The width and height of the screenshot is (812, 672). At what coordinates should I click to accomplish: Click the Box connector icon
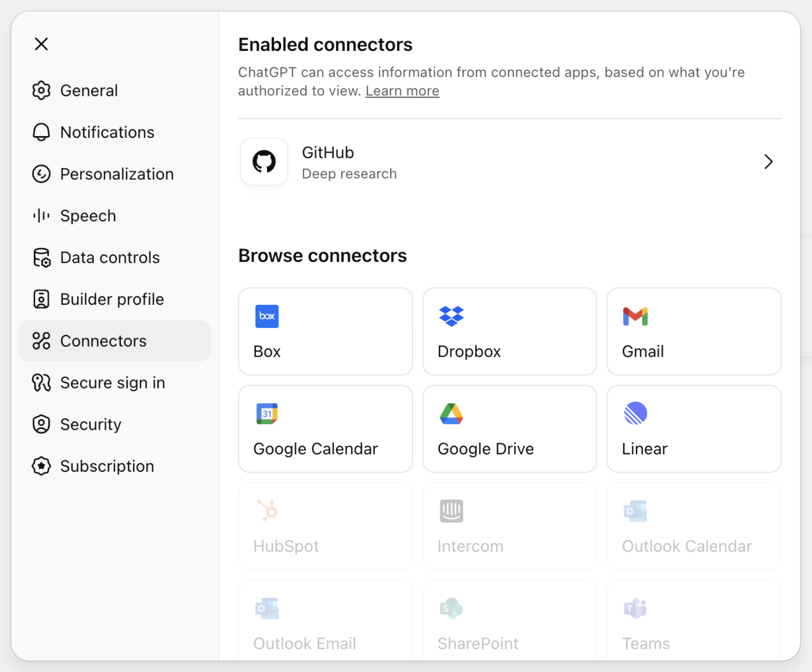267,316
